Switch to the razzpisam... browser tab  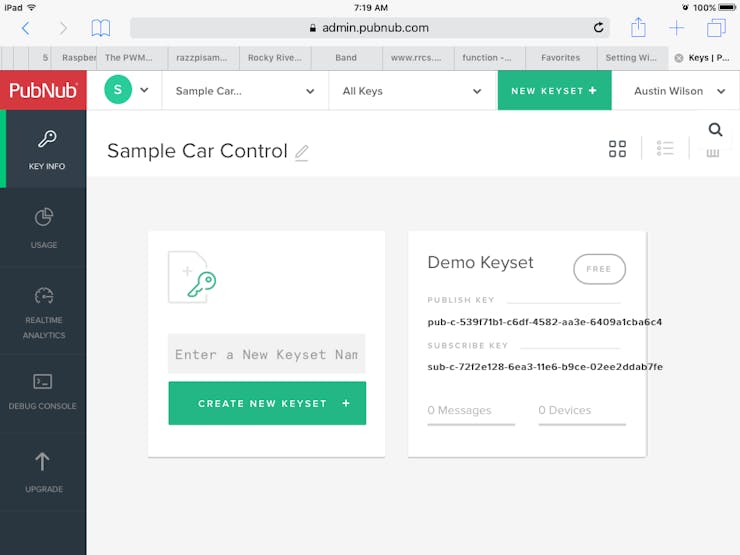(203, 58)
